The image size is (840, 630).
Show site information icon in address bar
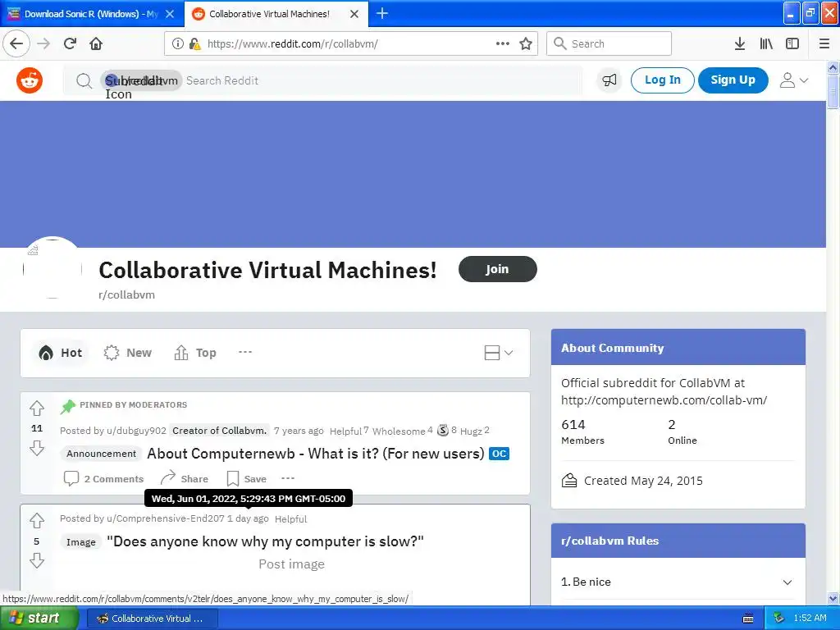pos(178,43)
